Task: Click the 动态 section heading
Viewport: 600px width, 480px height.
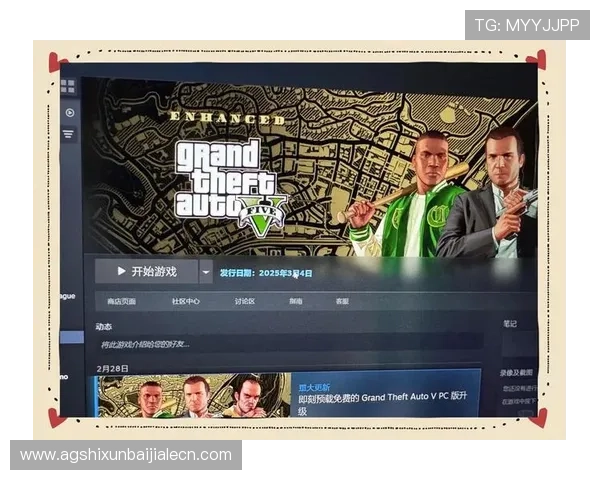Action: (103, 327)
